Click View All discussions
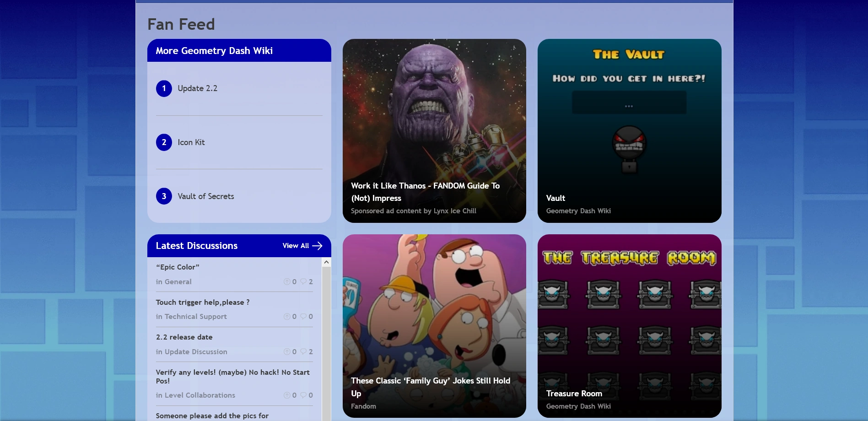The height and width of the screenshot is (421, 868). pos(302,246)
